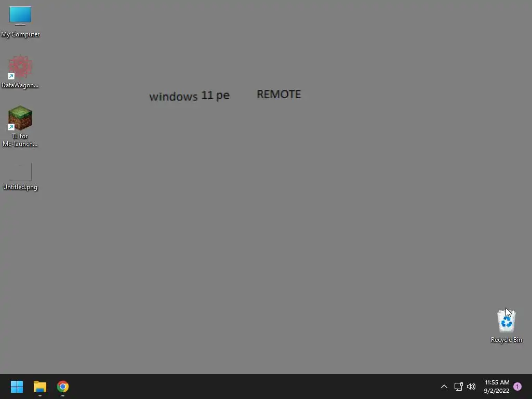Open Google Chrome from the taskbar
This screenshot has height=399, width=532.
point(63,387)
